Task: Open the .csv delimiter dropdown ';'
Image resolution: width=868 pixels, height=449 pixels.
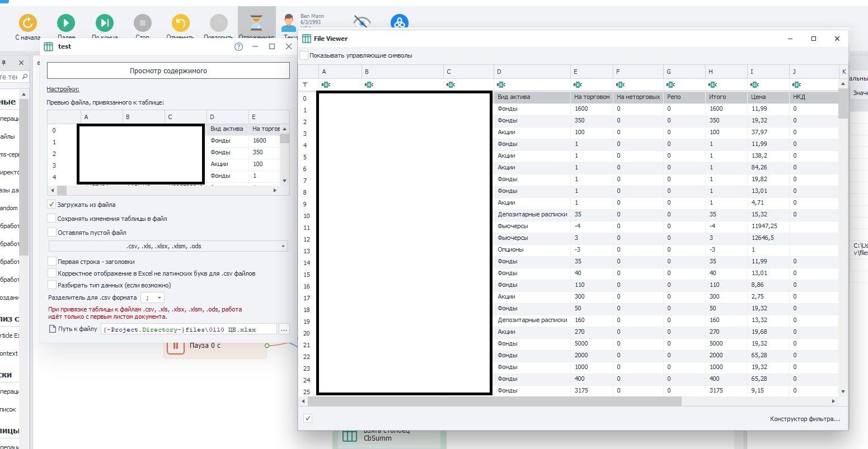Action: pos(152,297)
